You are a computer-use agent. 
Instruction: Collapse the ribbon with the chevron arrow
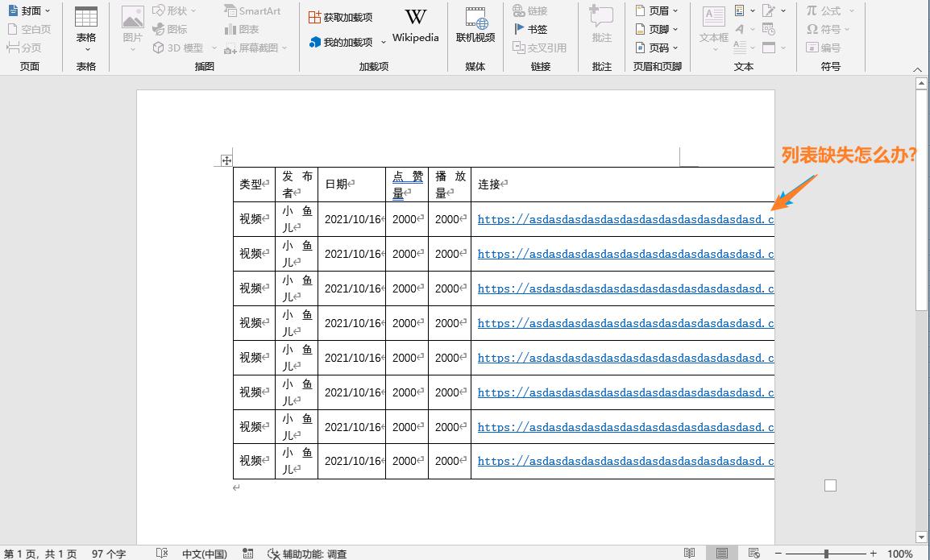917,71
